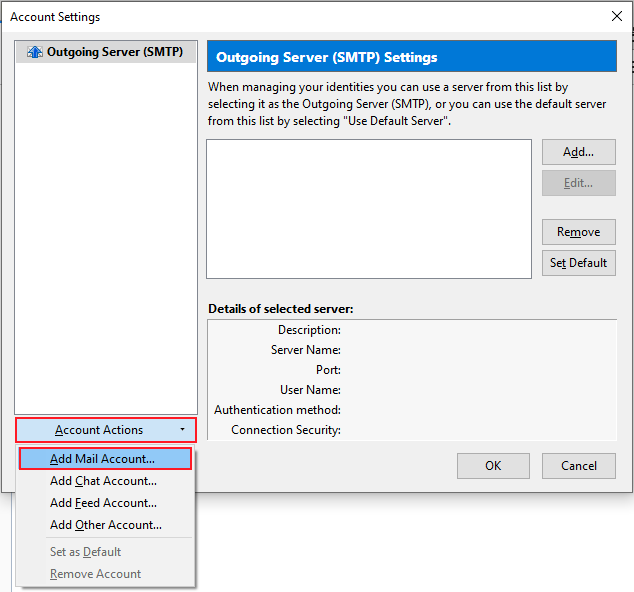
Task: Click the Outgoing Server (SMTP) icon
Action: (35, 52)
